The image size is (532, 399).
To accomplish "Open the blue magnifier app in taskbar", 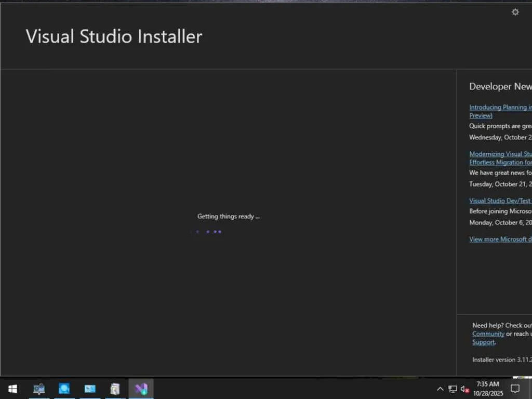I will (x=64, y=389).
